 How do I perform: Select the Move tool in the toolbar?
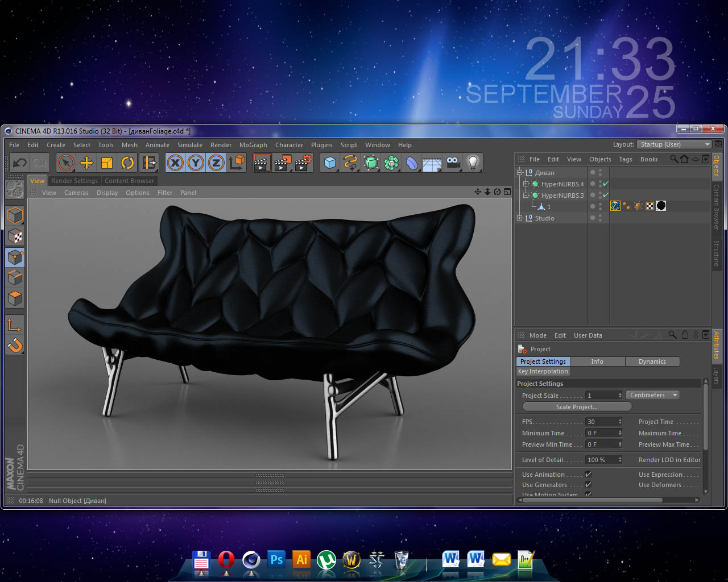coord(86,163)
